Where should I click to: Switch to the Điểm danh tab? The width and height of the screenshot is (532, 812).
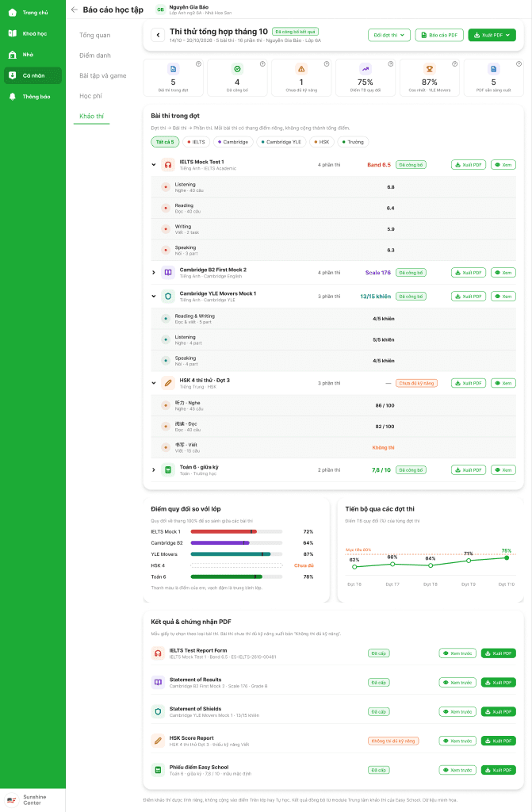pos(95,56)
